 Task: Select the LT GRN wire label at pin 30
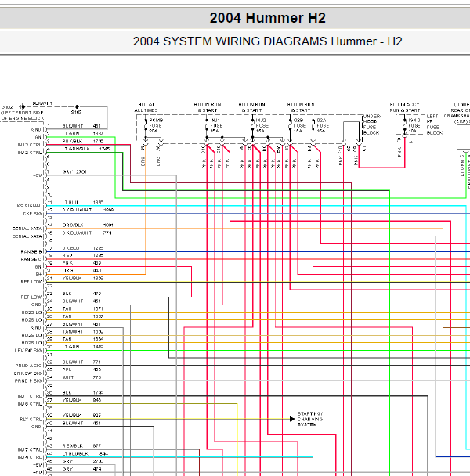(x=70, y=347)
